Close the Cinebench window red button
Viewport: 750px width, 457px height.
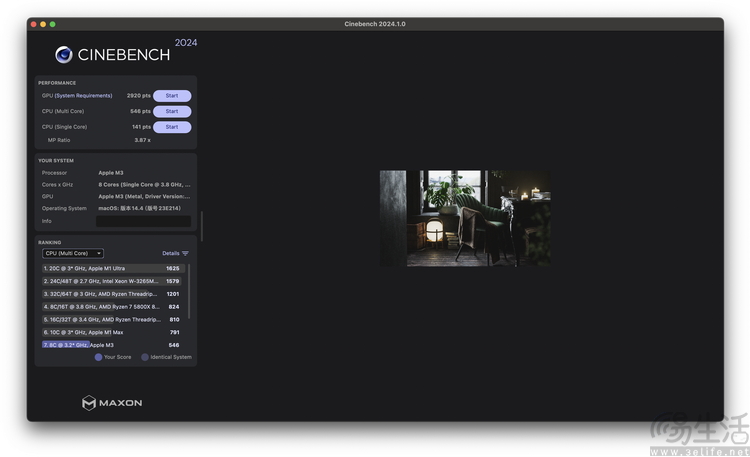33,24
